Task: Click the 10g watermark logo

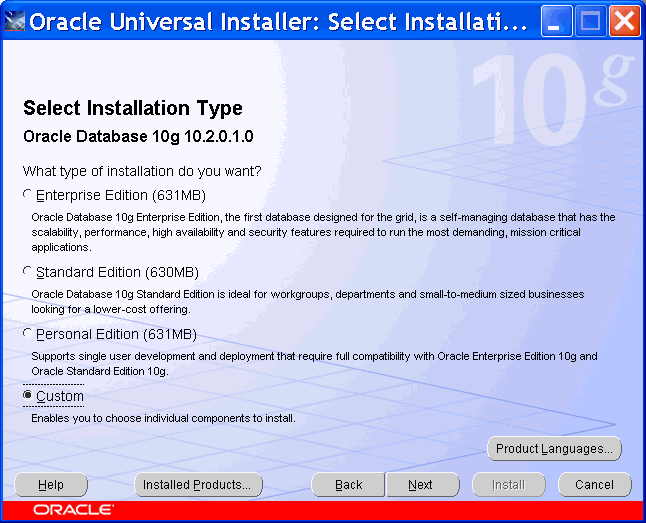Action: [550, 100]
